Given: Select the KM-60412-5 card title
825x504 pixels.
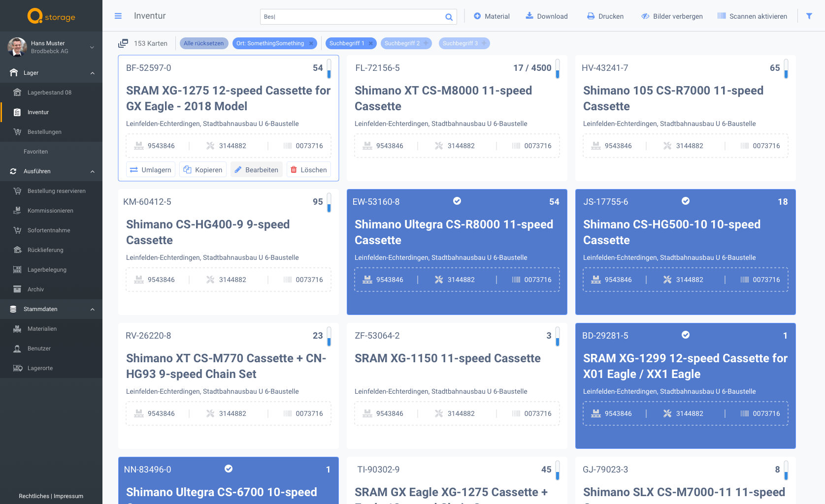Looking at the screenshot, I should 208,232.
